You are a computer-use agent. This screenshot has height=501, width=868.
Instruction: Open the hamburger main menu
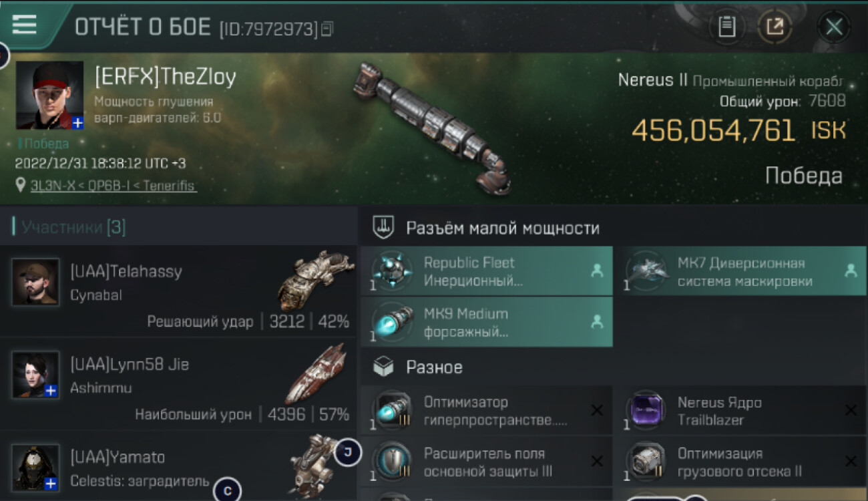25,25
